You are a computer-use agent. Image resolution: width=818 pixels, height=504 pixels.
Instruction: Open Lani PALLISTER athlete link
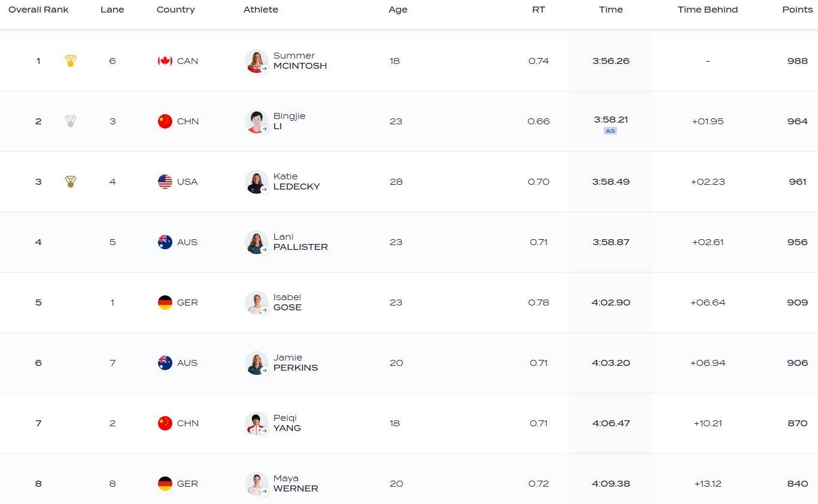pos(300,242)
